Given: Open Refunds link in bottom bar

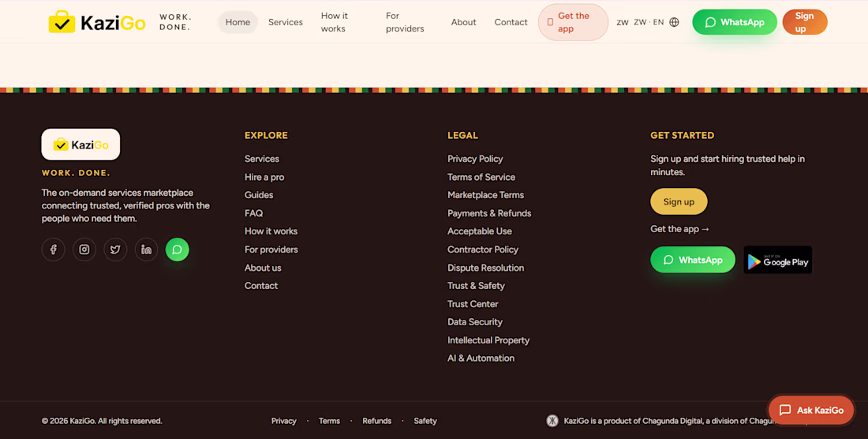Looking at the screenshot, I should [377, 421].
